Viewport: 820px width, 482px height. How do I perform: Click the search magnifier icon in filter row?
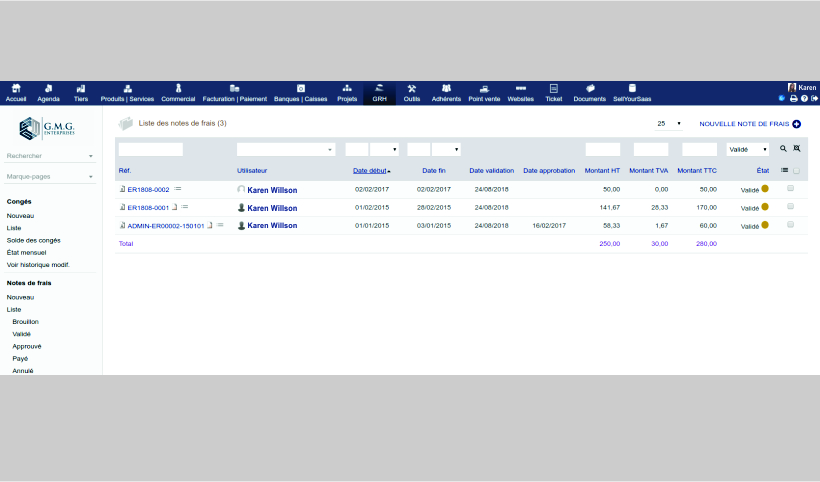click(783, 148)
